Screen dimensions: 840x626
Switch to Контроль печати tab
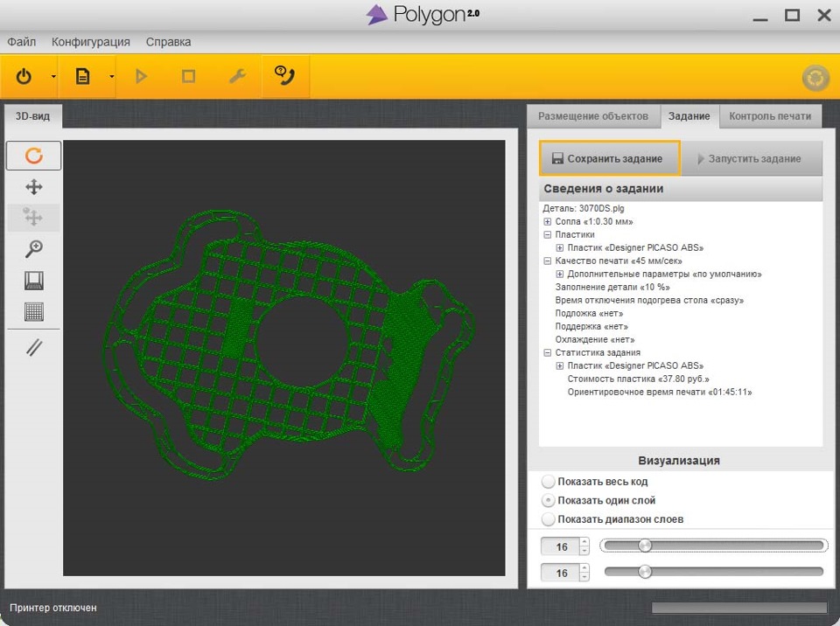pyautogui.click(x=770, y=116)
